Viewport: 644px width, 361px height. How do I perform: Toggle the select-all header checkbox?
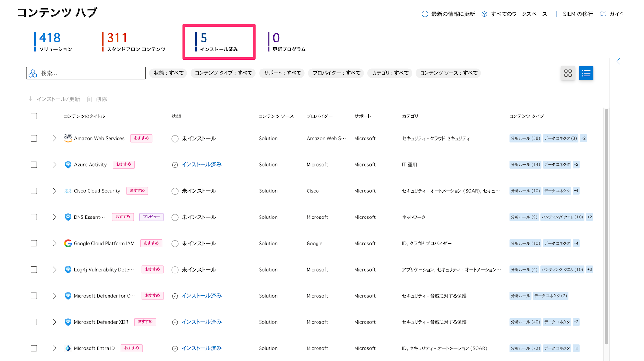coord(34,116)
